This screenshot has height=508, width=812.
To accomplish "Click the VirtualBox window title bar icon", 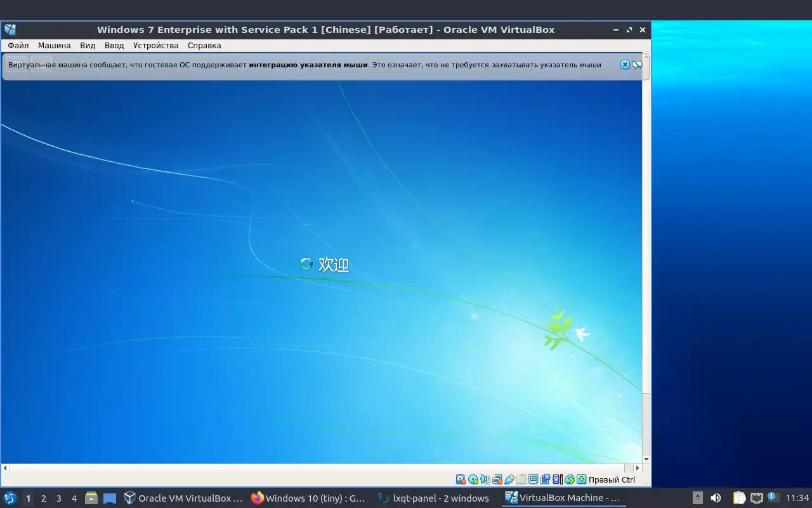I will pos(10,30).
